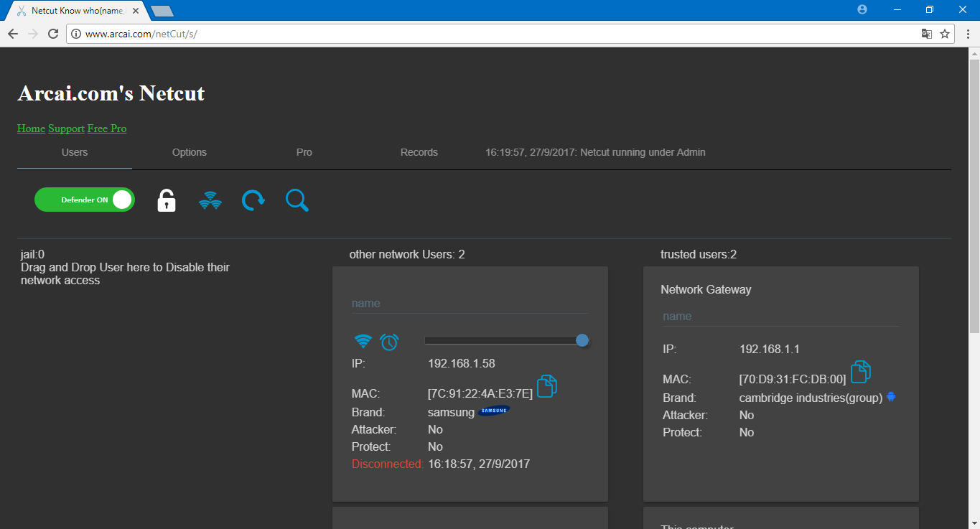This screenshot has width=980, height=529.
Task: Switch to the Options tab
Action: 190,152
